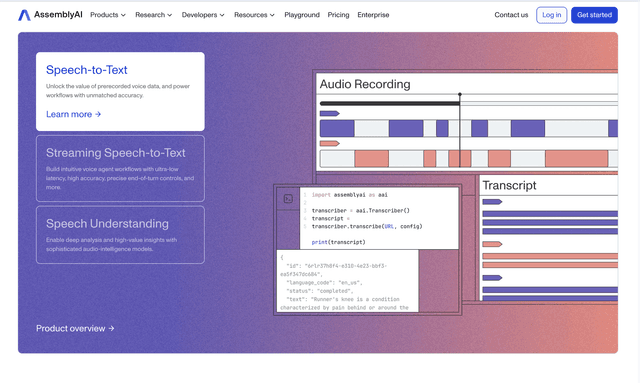Click the arrow next to Learn more
This screenshot has width=640, height=383.
pyautogui.click(x=98, y=114)
